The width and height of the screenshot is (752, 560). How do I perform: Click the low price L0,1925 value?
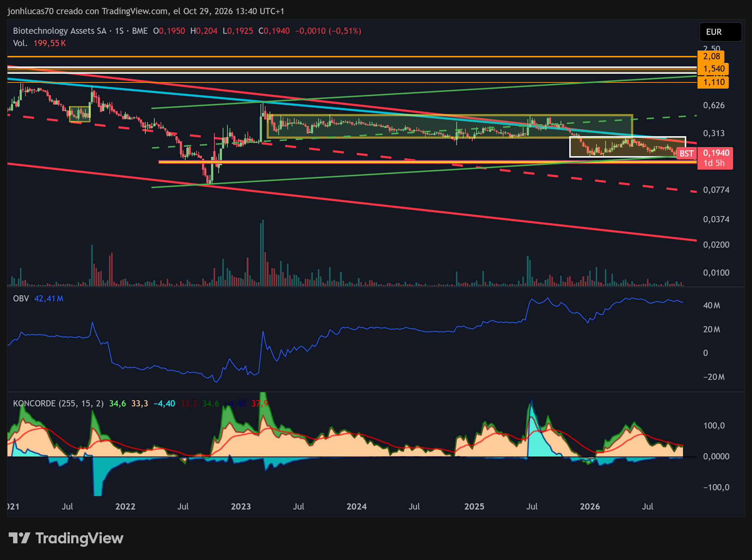point(238,31)
